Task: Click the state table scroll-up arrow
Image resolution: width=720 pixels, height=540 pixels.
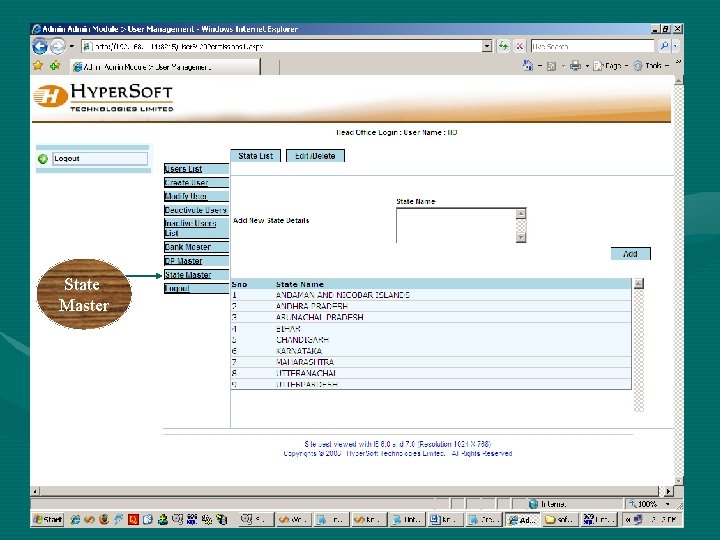Action: [638, 283]
